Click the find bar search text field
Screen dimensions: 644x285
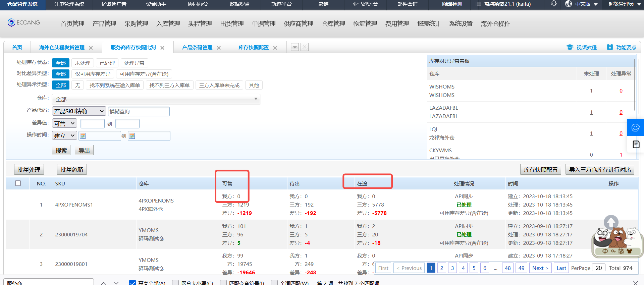(49, 282)
